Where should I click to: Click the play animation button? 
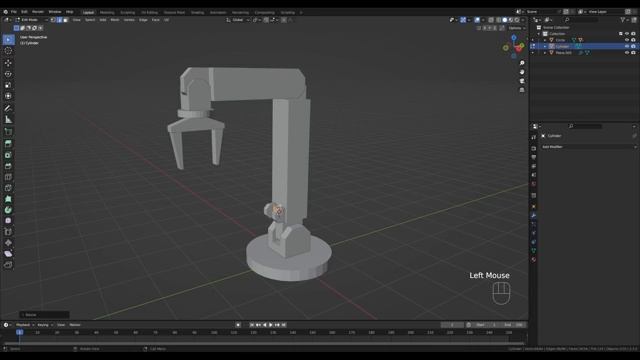[271, 325]
